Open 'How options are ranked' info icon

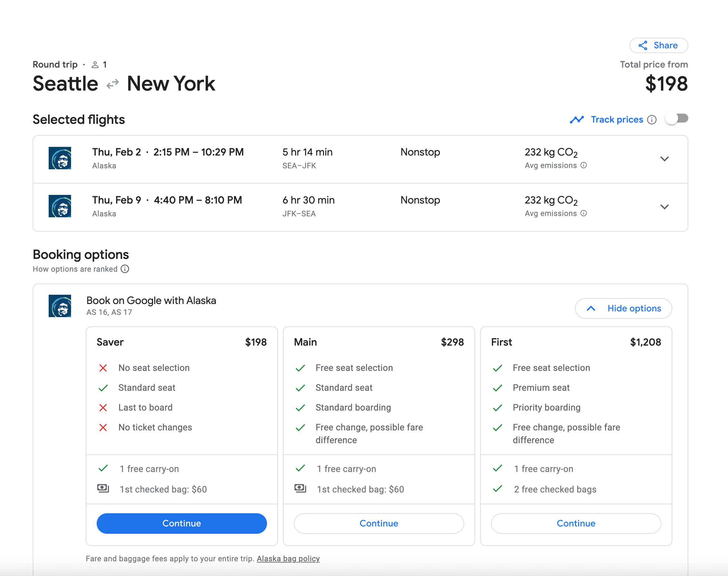(x=125, y=269)
